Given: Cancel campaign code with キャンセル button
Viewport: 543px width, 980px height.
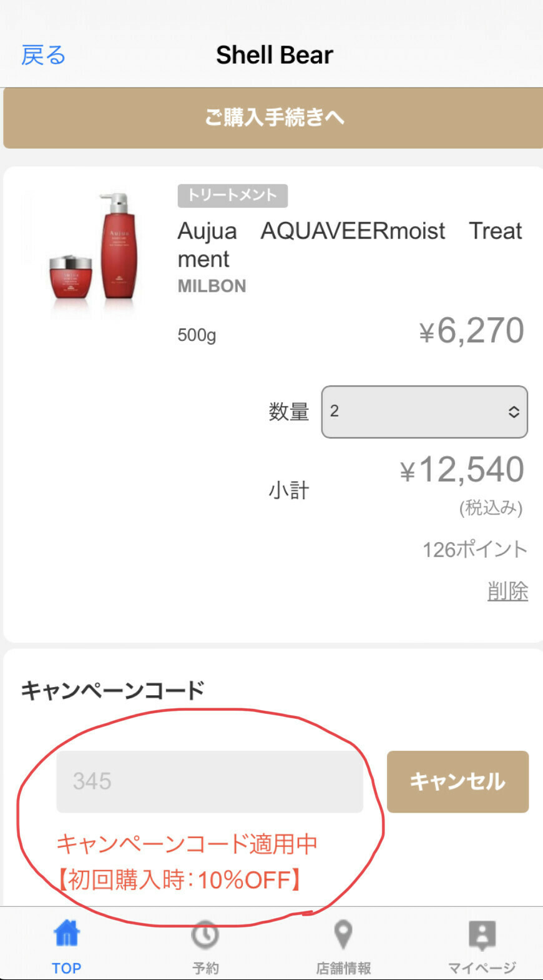Looking at the screenshot, I should tap(457, 781).
